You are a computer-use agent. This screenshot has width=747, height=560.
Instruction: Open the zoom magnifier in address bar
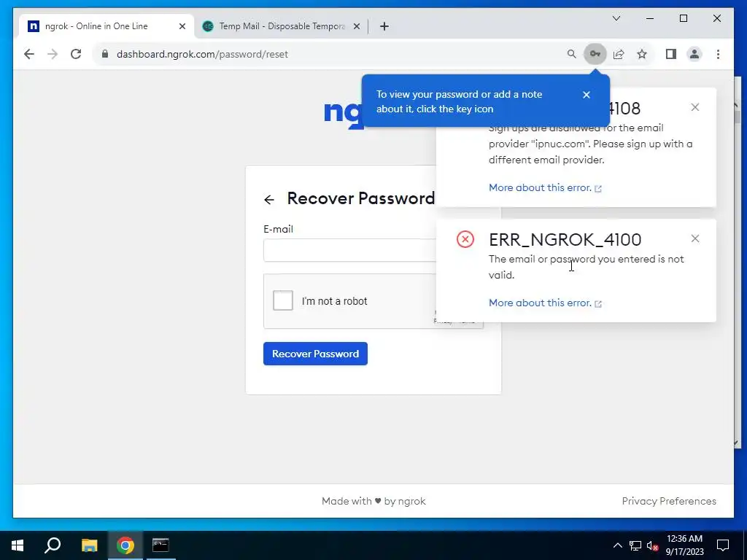(x=572, y=54)
